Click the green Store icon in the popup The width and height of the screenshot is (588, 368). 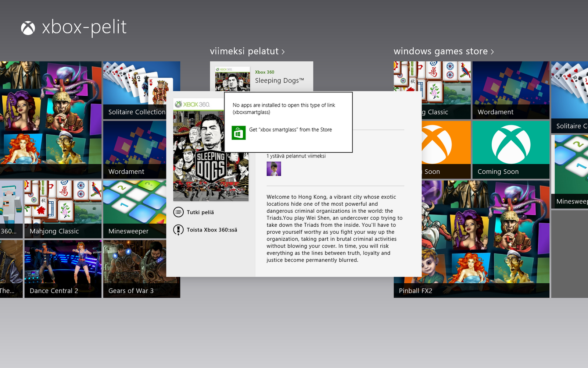coord(239,133)
